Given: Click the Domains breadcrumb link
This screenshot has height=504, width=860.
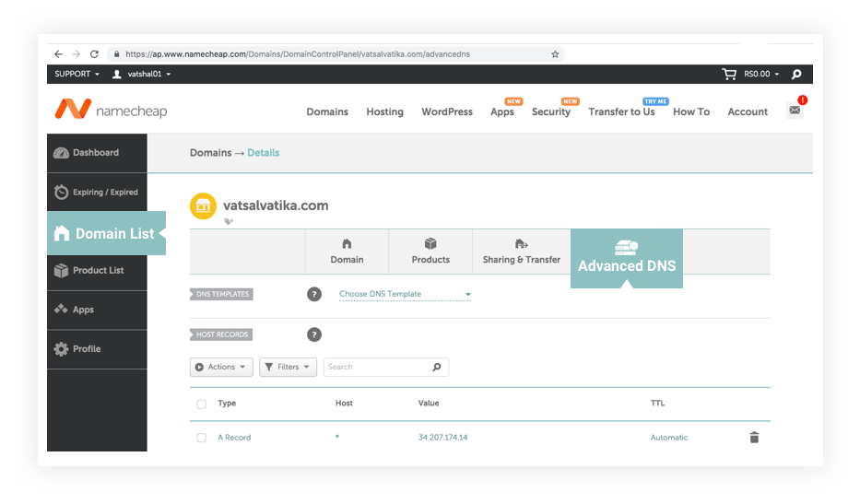Looking at the screenshot, I should [x=210, y=153].
